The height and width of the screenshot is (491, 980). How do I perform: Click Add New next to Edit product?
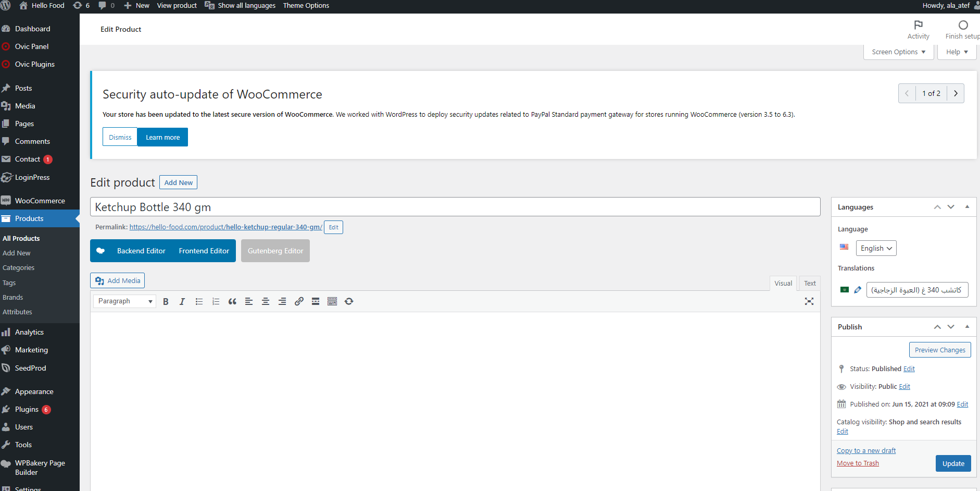point(178,182)
